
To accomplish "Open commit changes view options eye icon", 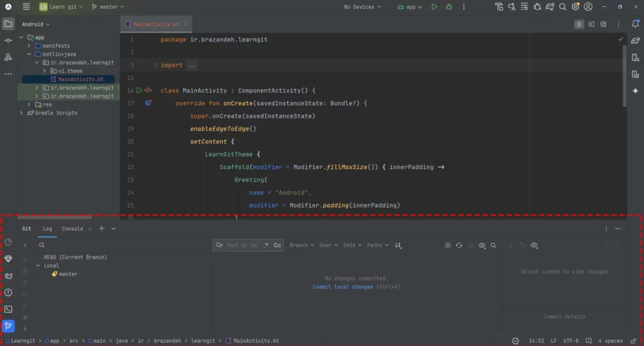I will pos(534,245).
